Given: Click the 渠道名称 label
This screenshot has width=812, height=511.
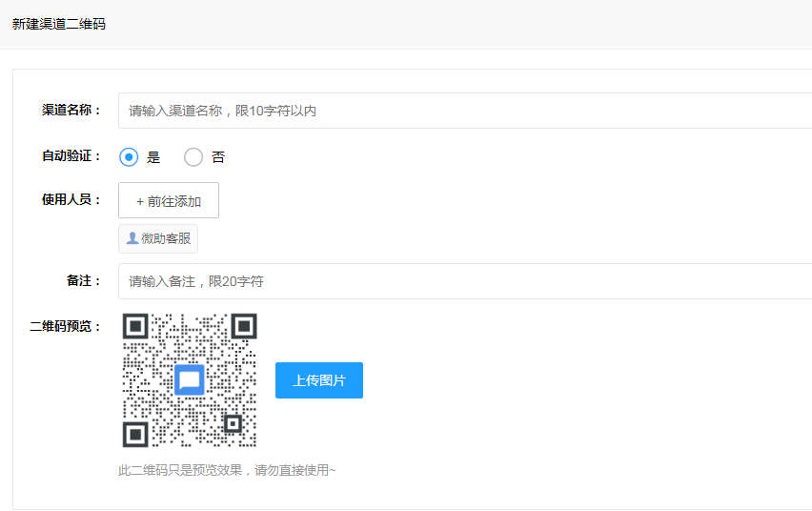Looking at the screenshot, I should point(71,110).
